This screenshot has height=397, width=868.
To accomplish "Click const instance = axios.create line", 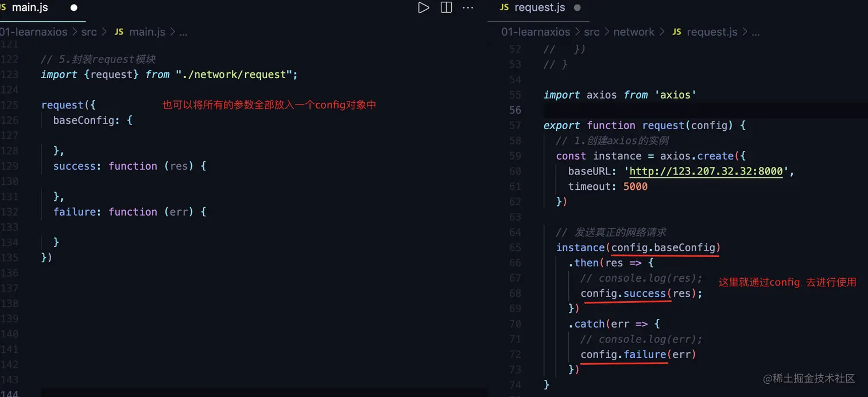I will click(650, 156).
